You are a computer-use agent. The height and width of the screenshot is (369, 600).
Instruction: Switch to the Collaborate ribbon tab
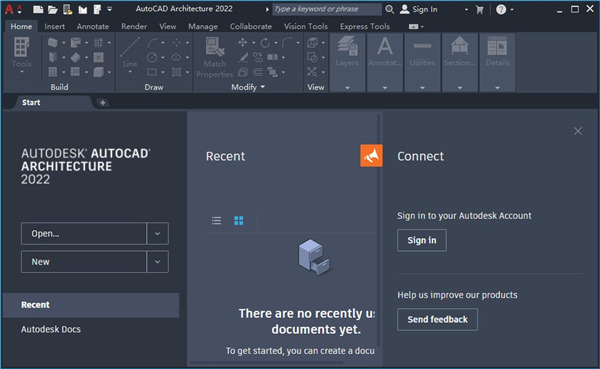(251, 26)
